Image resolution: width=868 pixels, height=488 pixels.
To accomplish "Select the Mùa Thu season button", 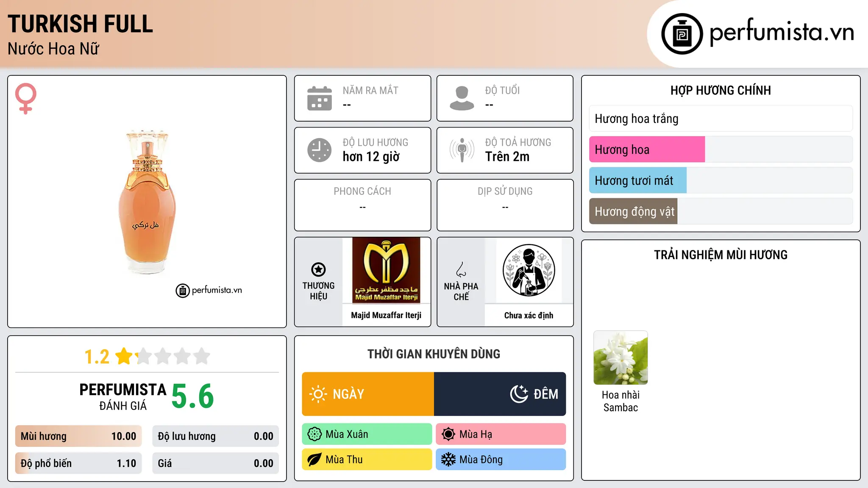I will click(367, 460).
